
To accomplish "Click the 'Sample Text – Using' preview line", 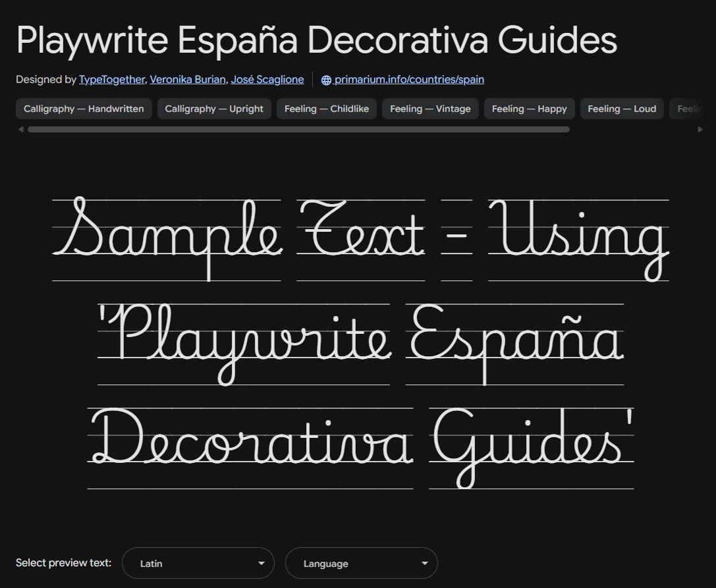I will click(361, 239).
